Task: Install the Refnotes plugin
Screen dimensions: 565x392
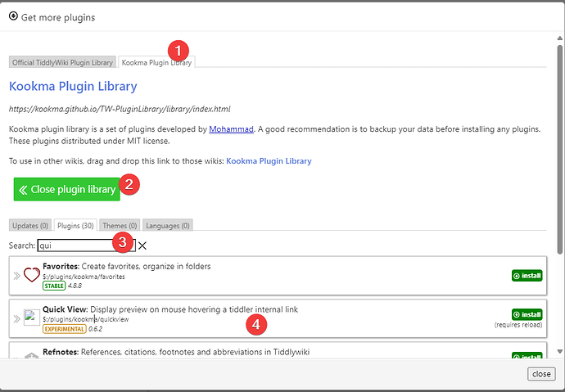Action: (x=527, y=356)
